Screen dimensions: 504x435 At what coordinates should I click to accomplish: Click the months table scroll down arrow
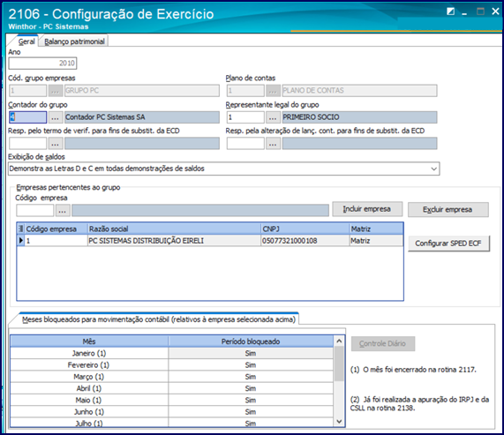339,421
